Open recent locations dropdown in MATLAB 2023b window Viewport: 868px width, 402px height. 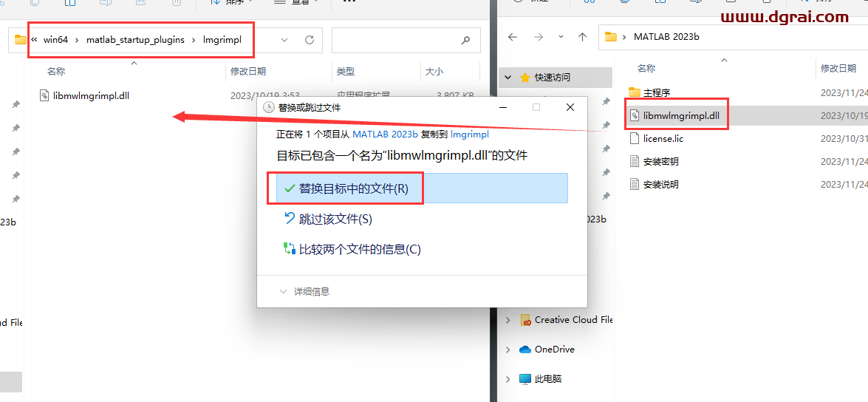(x=561, y=37)
